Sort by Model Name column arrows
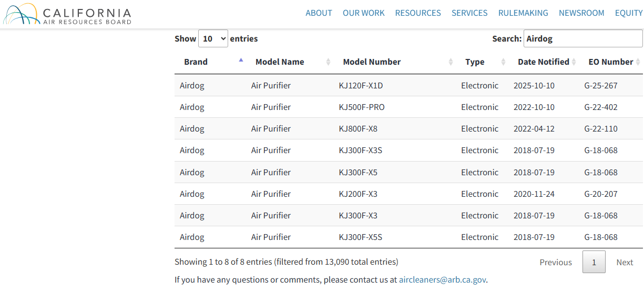Screen dimensions: 644x301 click(x=329, y=62)
